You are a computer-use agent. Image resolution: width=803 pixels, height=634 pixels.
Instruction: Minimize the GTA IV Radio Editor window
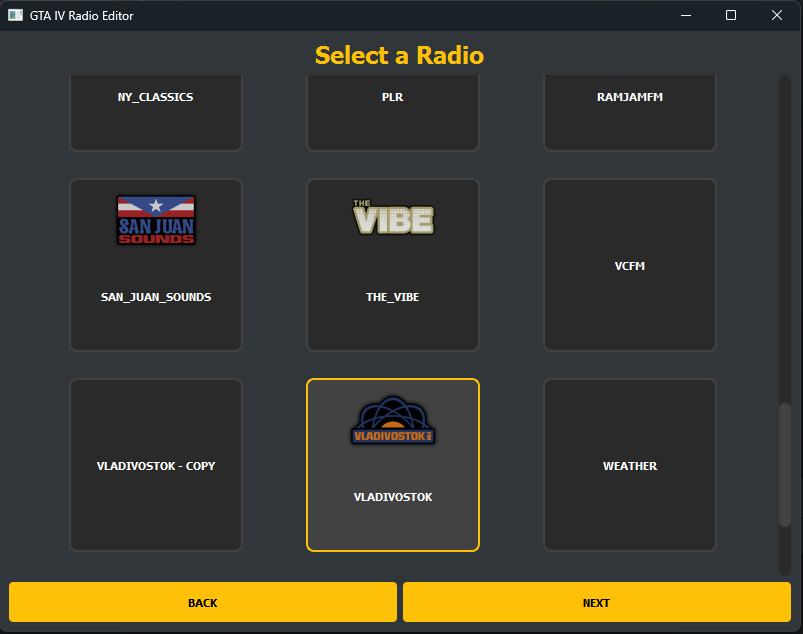[x=686, y=15]
